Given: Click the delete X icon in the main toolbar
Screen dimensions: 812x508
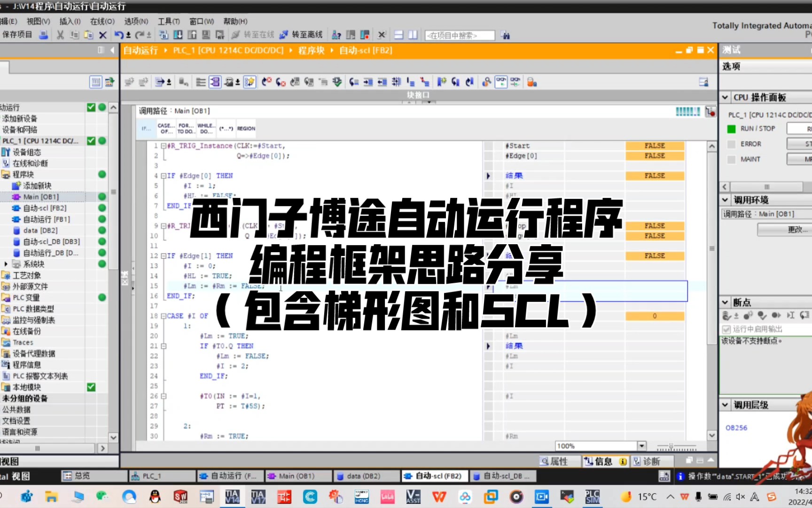Looking at the screenshot, I should pyautogui.click(x=103, y=35).
